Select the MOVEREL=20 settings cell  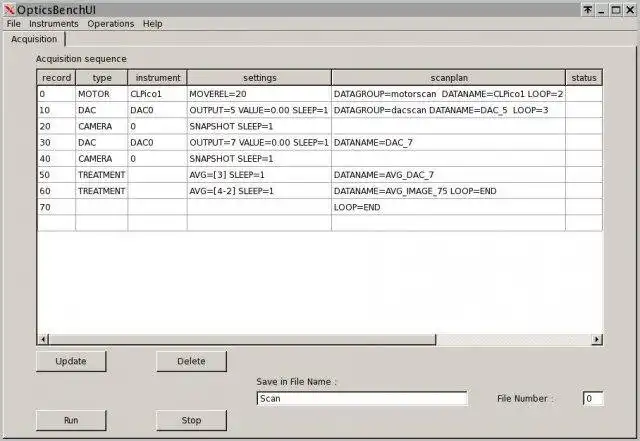(259, 94)
